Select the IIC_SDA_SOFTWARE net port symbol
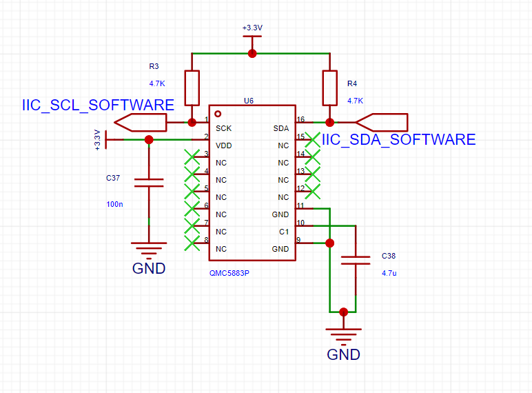This screenshot has height=393, width=532. pyautogui.click(x=381, y=122)
